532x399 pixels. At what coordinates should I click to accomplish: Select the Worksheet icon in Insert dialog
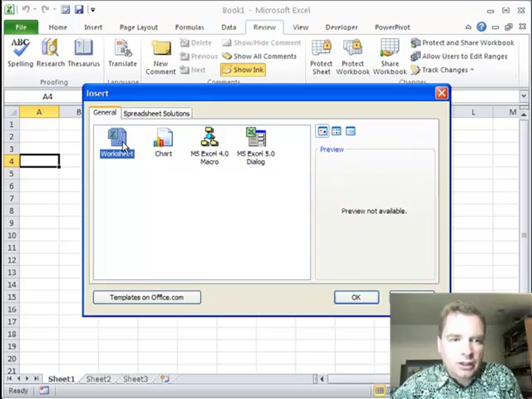pos(117,142)
